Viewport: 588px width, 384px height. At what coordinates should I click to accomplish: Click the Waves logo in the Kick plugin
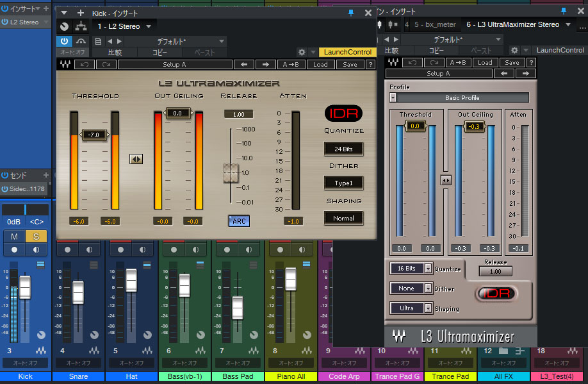click(65, 64)
